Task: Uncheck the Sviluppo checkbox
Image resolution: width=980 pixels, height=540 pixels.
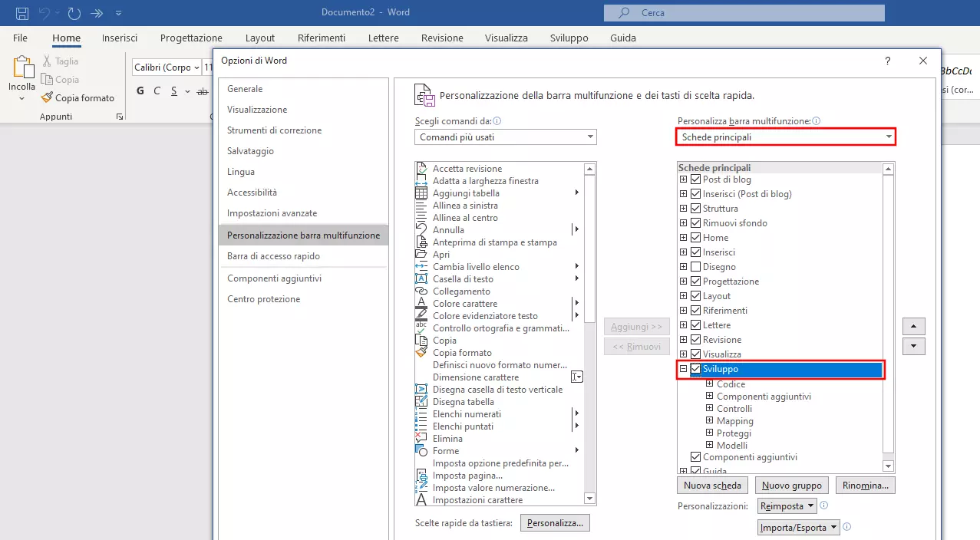Action: point(695,369)
